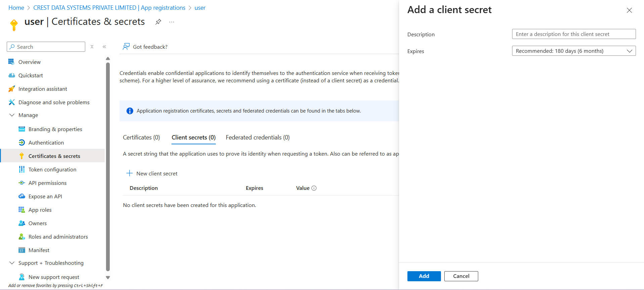
Task: Click the Expose an API cloud icon
Action: tap(22, 196)
